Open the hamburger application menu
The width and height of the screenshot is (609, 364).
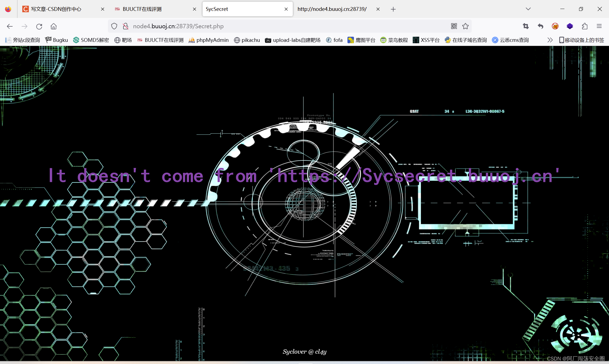[x=599, y=26]
